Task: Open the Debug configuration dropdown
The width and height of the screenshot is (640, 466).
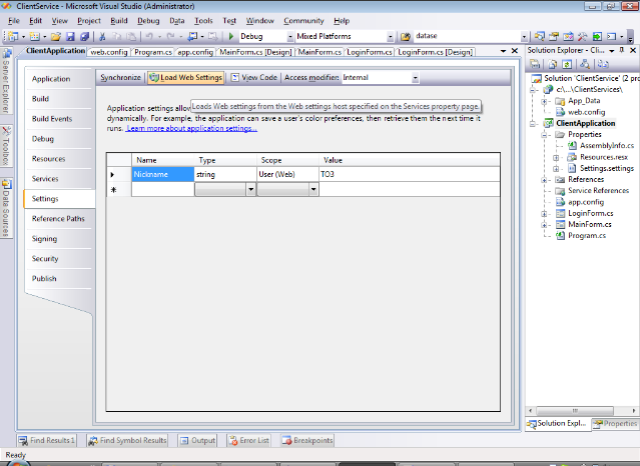Action: pos(290,37)
